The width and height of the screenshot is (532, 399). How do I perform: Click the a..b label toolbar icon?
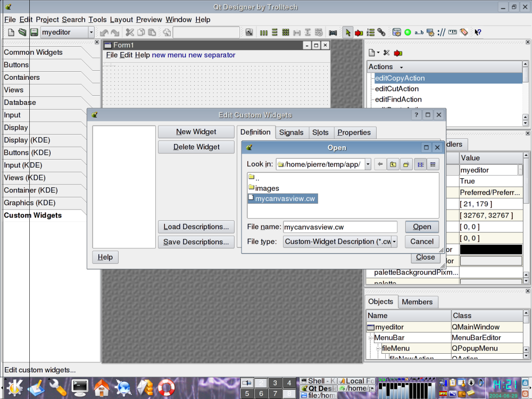tap(419, 32)
